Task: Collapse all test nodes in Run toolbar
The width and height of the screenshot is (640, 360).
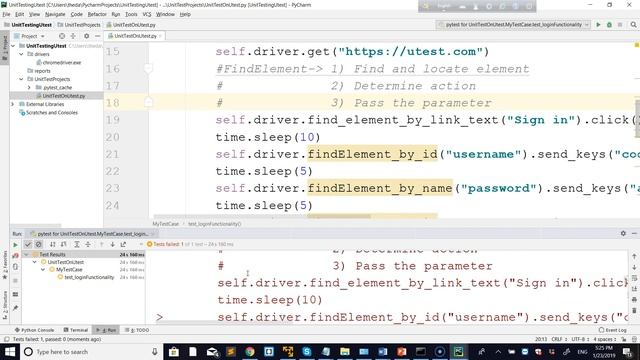Action: (x=88, y=244)
